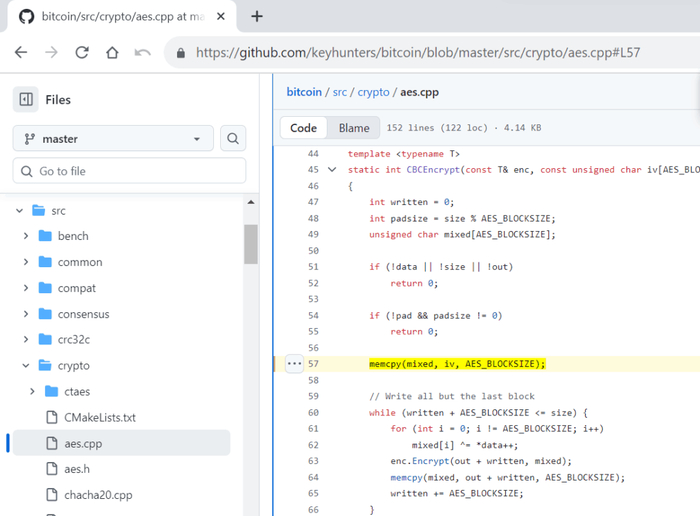Collapse the Files side panel icon

click(x=26, y=99)
